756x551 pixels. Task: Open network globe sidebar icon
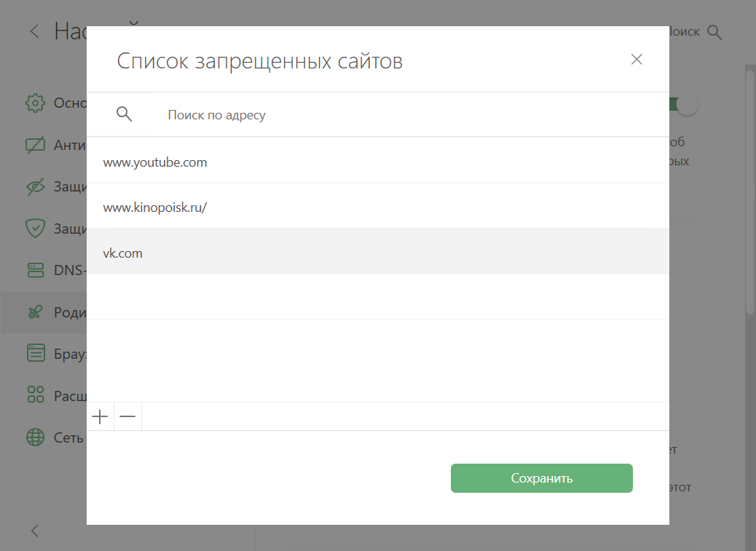(x=35, y=437)
